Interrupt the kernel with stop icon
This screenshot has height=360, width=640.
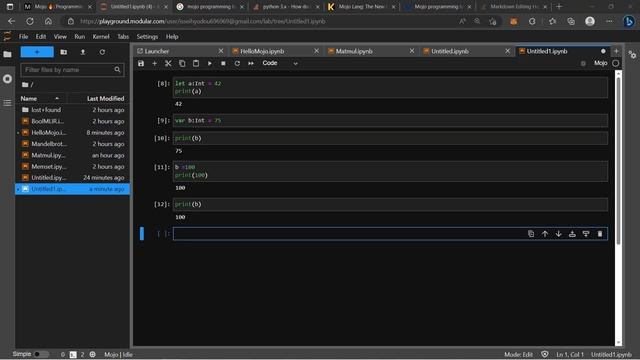click(223, 63)
